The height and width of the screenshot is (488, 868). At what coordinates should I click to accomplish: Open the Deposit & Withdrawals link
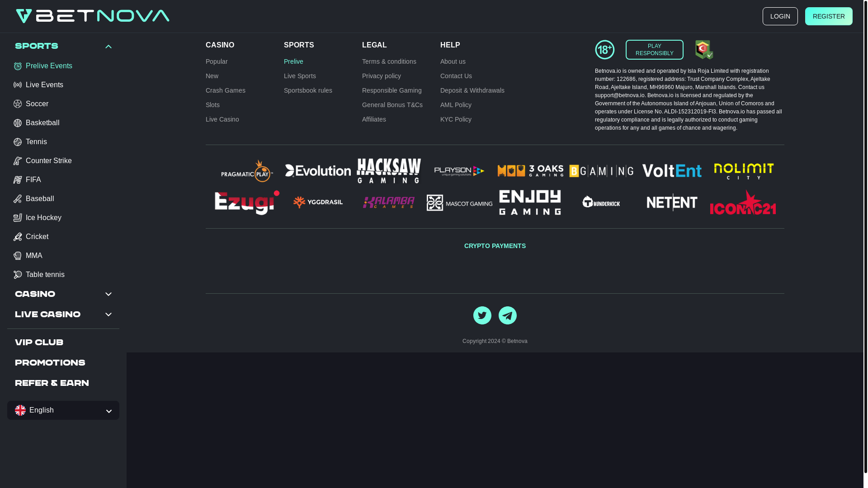[472, 90]
